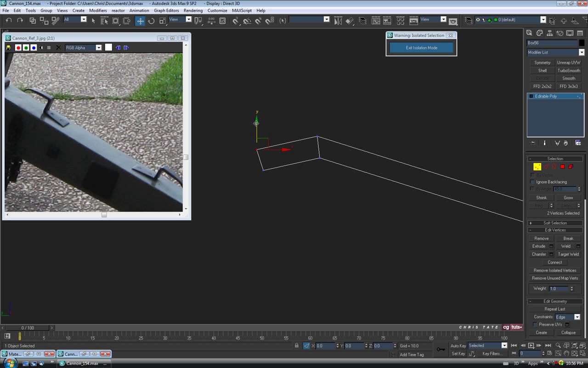Enable the green channel in image viewer
The height and width of the screenshot is (368, 588).
coord(26,47)
